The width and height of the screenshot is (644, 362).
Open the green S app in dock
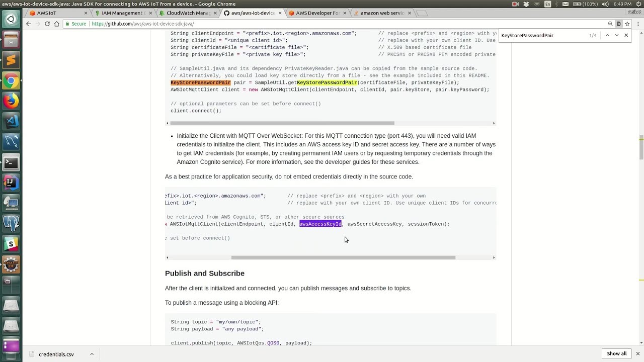tap(11, 244)
